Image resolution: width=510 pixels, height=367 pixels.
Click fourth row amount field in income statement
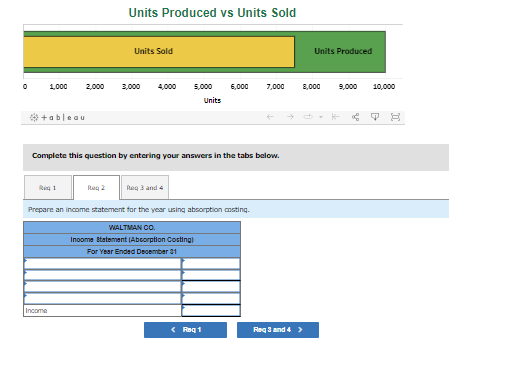[x=211, y=298]
